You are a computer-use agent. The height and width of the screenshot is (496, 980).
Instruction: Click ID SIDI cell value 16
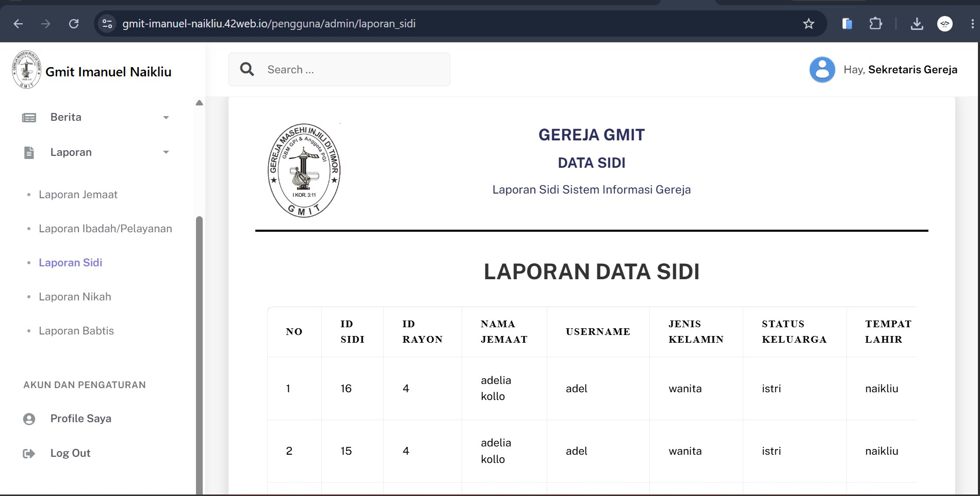(346, 389)
